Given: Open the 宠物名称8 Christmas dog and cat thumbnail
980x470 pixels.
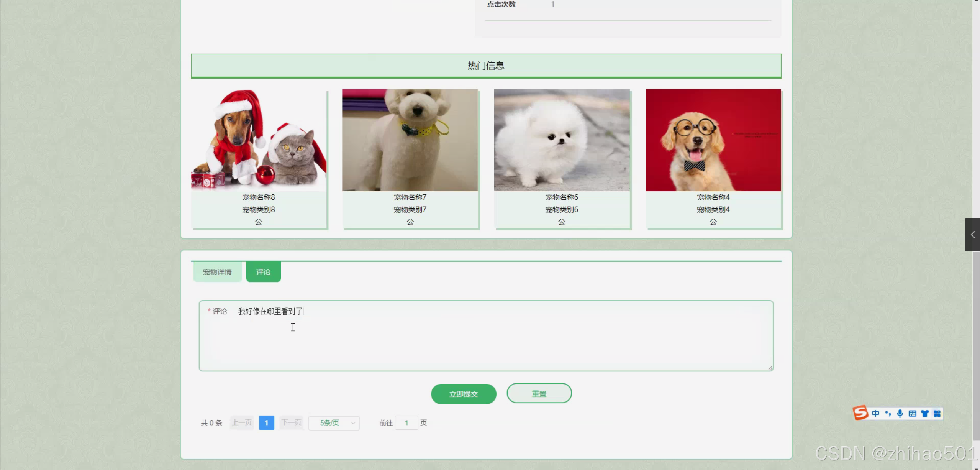Looking at the screenshot, I should 259,140.
